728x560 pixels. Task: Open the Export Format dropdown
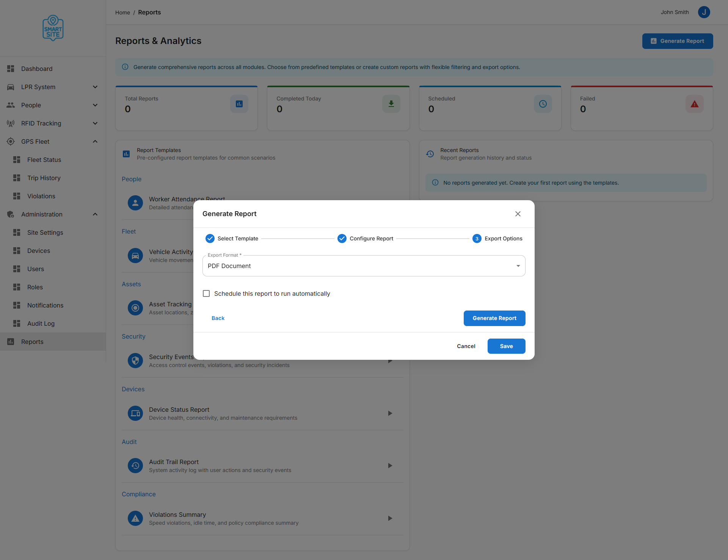point(518,266)
